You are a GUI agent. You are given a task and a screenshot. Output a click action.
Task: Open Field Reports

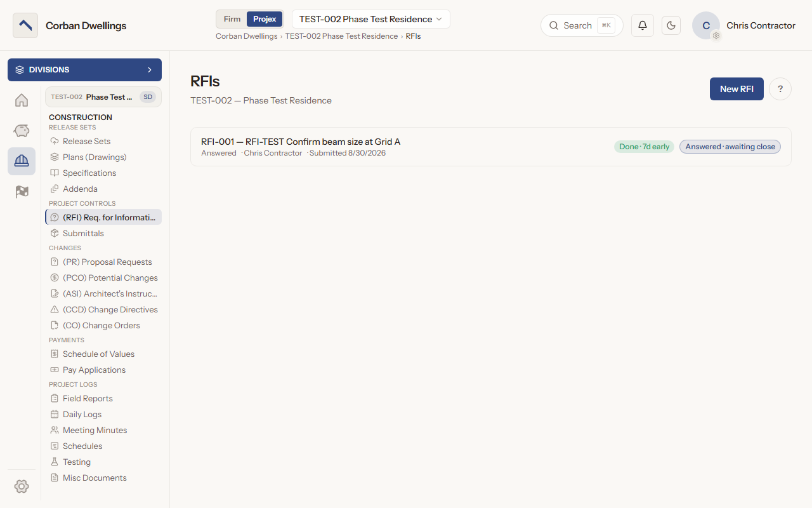[103, 398]
